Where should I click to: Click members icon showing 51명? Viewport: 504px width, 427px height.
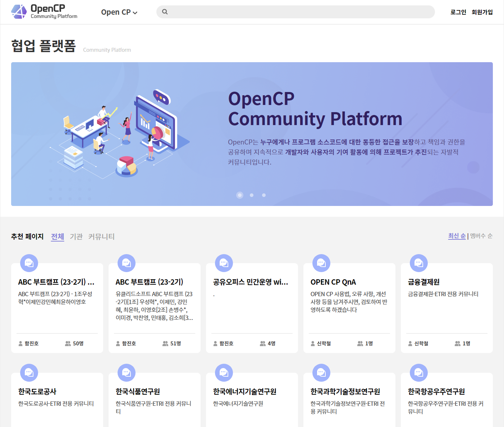coord(165,344)
